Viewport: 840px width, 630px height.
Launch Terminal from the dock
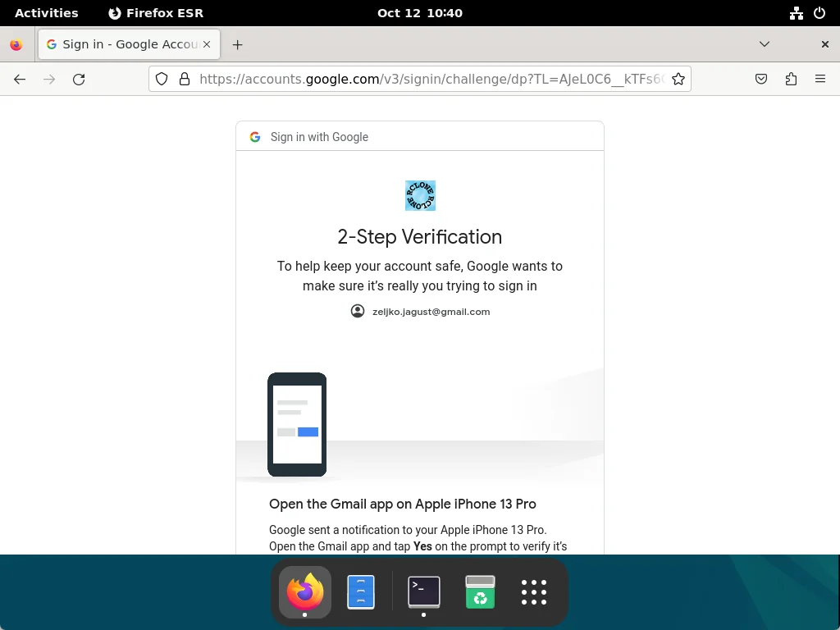(x=424, y=592)
